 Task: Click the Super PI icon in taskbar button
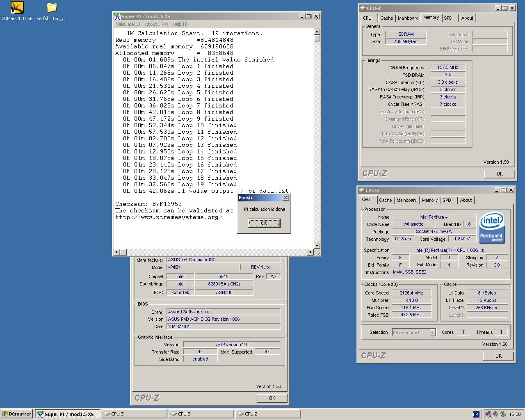click(40, 414)
